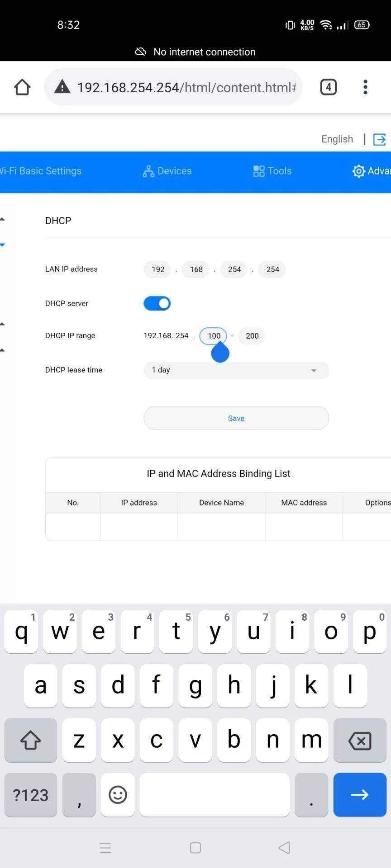Collapse the sidebar arrow beside DHCP heading
The width and height of the screenshot is (391, 868).
(2, 219)
